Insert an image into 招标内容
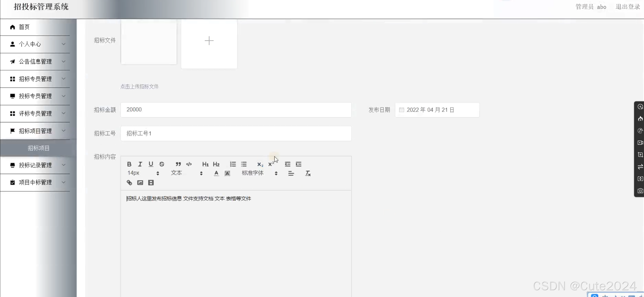The image size is (644, 297). [x=140, y=183]
